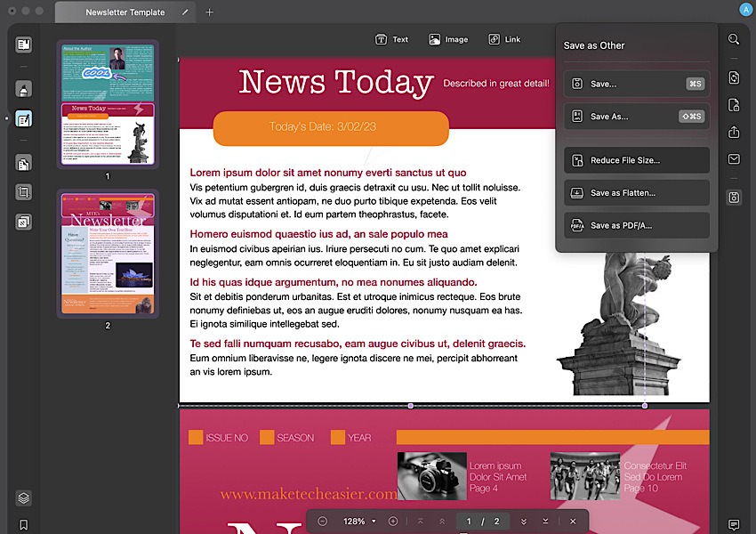Choose Save as PDF/A... option
The width and height of the screenshot is (756, 534).
pyautogui.click(x=637, y=225)
